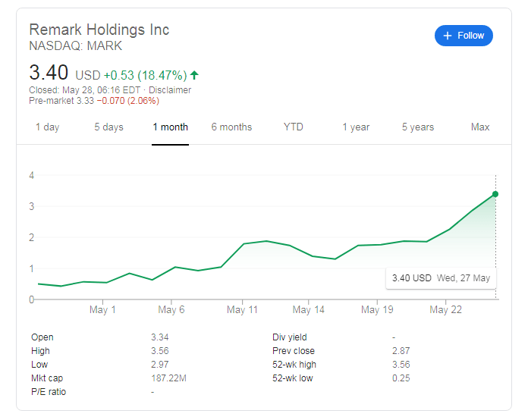Click the green up arrow beside percentage
This screenshot has height=420, width=528.
[194, 75]
